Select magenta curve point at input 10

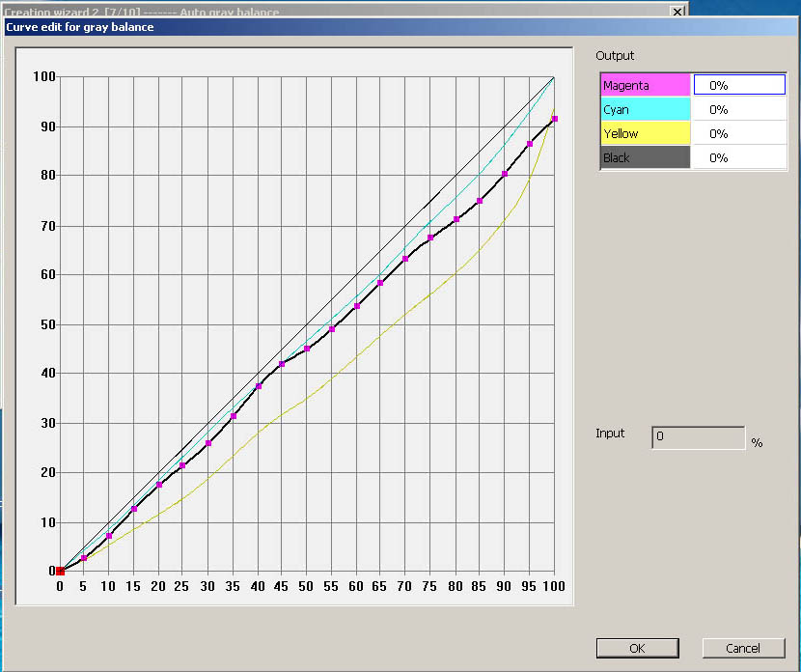point(109,536)
